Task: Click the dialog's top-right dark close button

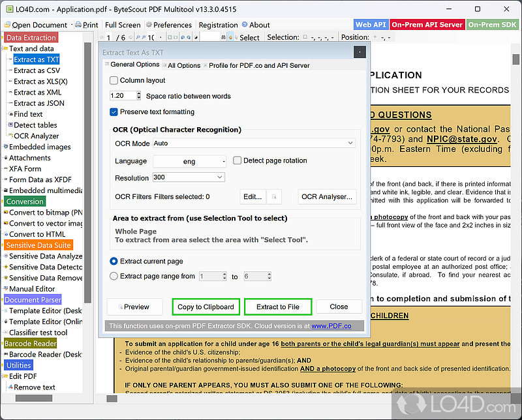Action: point(360,52)
